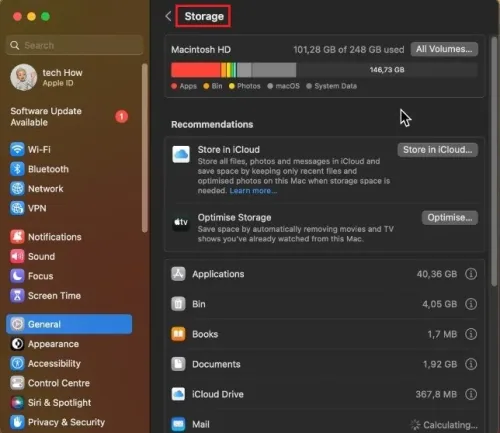
Task: Click the red 1 update badge
Action: tap(122, 116)
